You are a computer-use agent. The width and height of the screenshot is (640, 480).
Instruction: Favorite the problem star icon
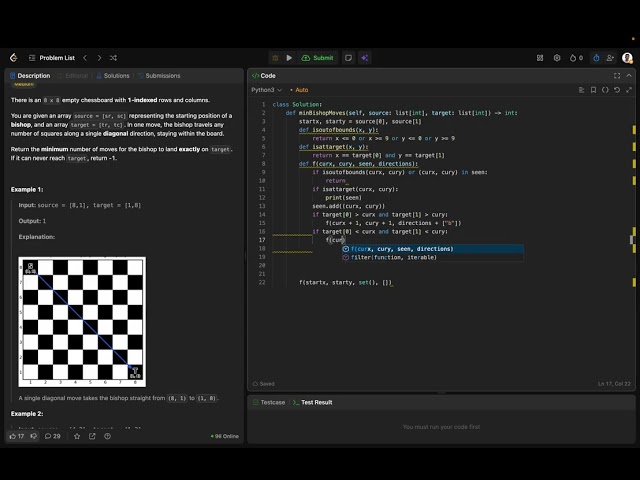click(x=77, y=436)
